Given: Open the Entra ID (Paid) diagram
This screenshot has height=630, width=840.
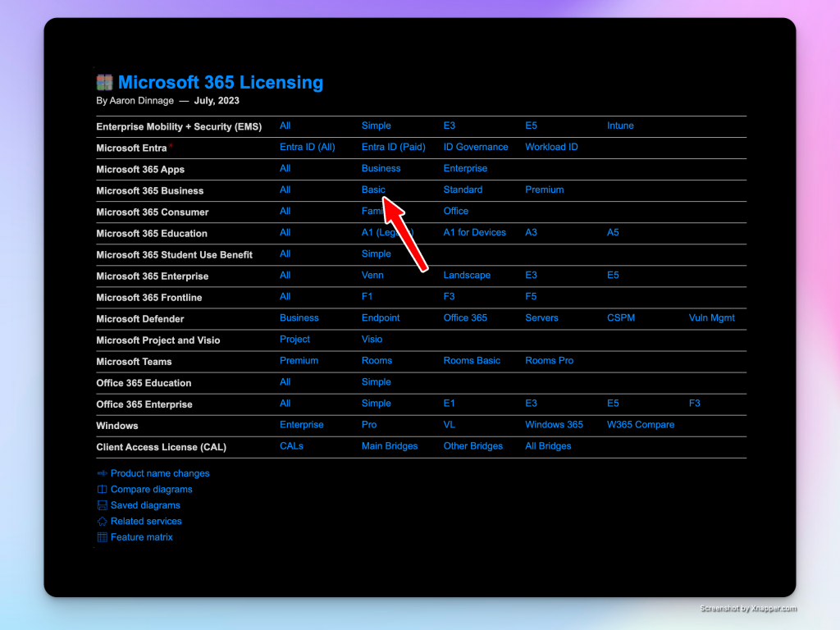Looking at the screenshot, I should pos(393,147).
